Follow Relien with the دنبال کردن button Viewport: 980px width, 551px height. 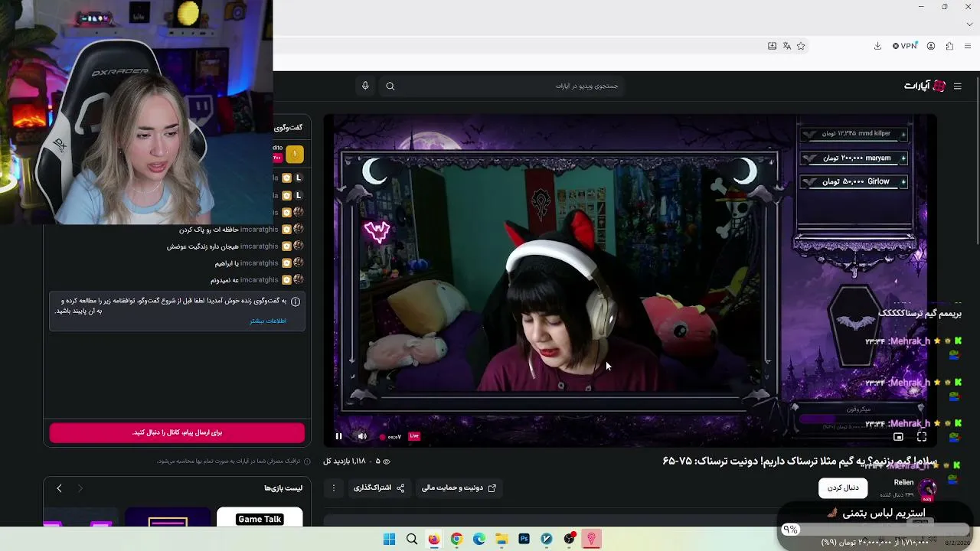(843, 487)
